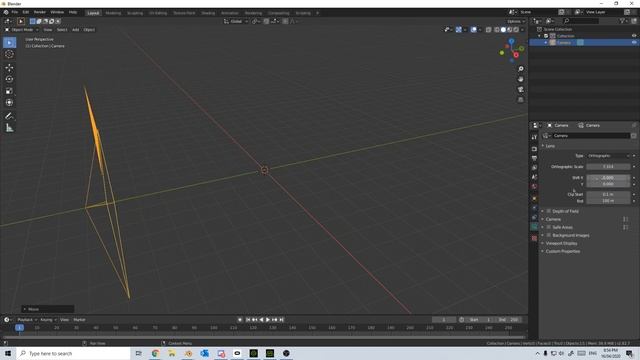Open the viewport Options dropdown

point(516,21)
